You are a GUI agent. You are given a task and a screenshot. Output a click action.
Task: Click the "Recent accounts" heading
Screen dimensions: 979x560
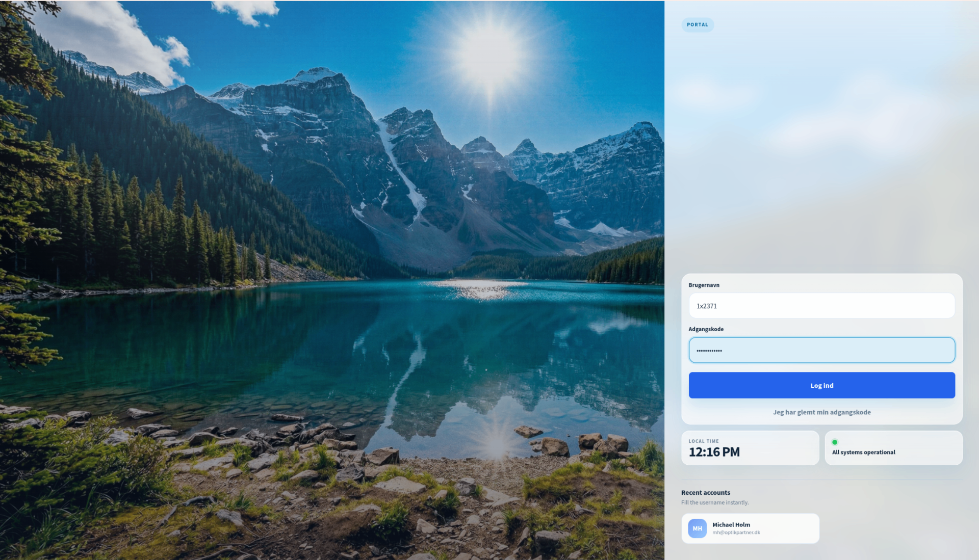tap(705, 493)
